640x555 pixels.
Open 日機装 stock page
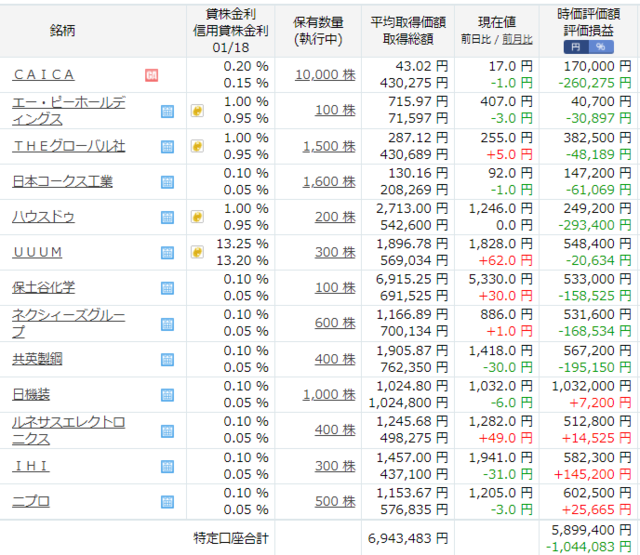point(31,395)
